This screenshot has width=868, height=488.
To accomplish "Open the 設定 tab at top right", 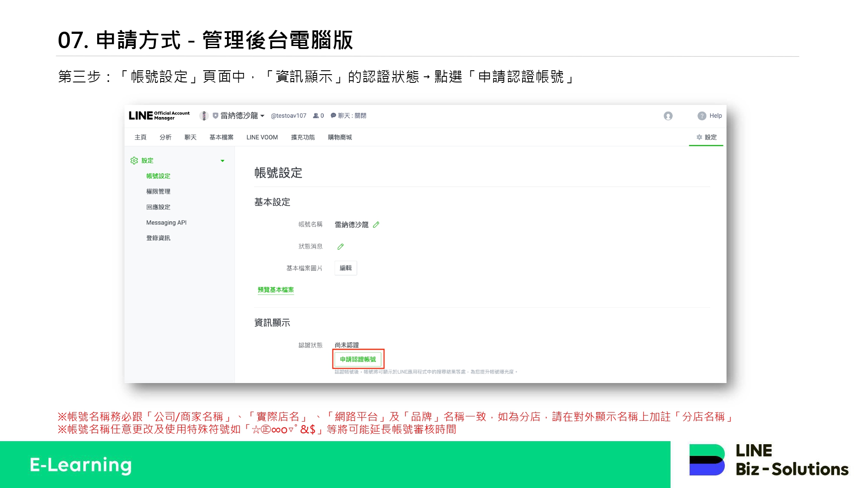I will 706,137.
